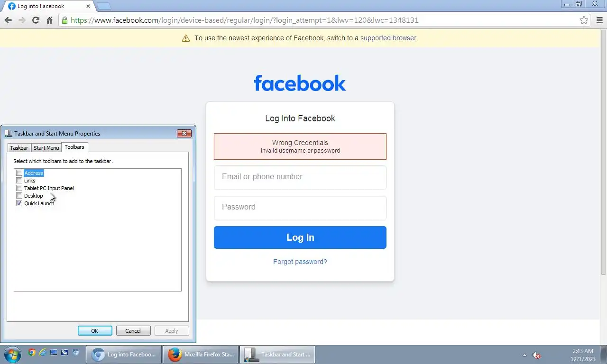Viewport: 607px width, 364px height.
Task: Select the "Tablet PC Input Panel" label text
Action: (x=49, y=188)
